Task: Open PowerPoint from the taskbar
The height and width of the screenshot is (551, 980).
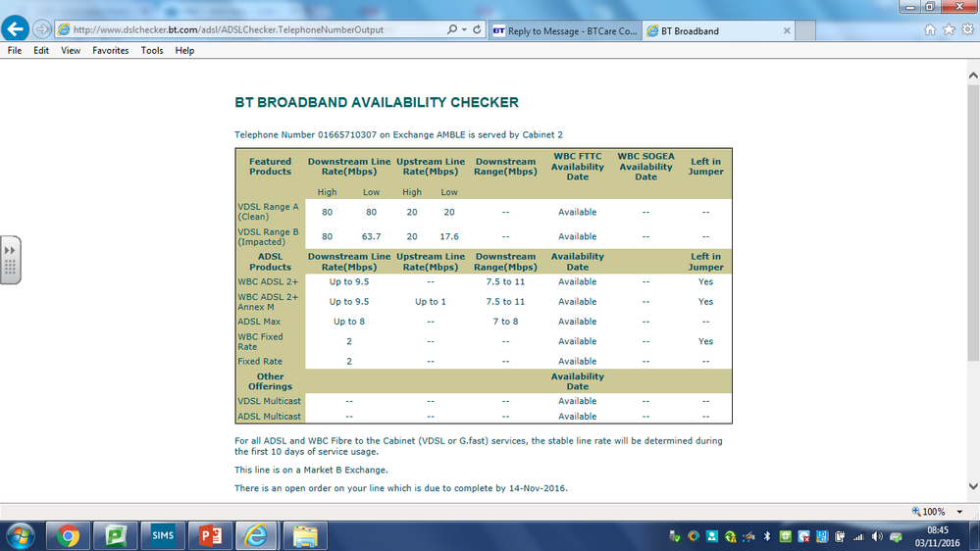Action: click(x=210, y=536)
